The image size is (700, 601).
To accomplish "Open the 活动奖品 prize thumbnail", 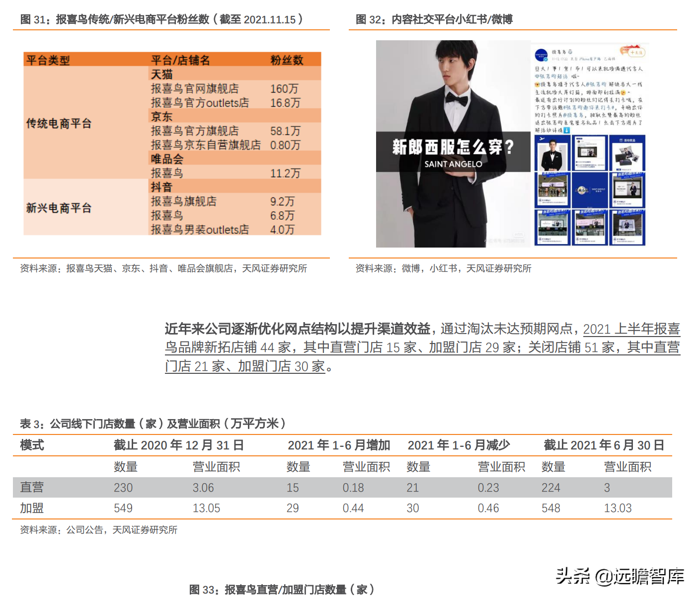I will [x=628, y=153].
